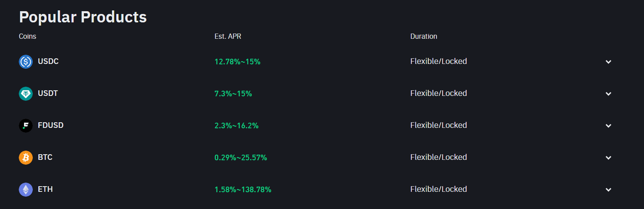Click the Bitcoin BTC icon

(x=26, y=157)
